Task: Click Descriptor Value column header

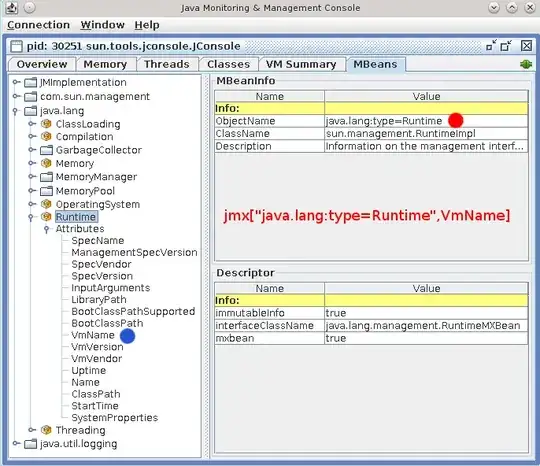Action: click(426, 288)
